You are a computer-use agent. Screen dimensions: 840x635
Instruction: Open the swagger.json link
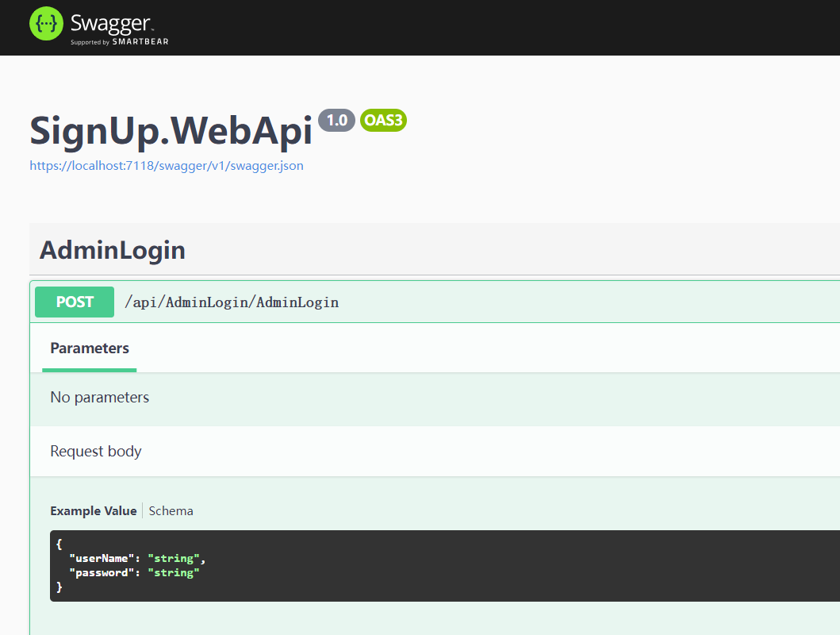[167, 166]
